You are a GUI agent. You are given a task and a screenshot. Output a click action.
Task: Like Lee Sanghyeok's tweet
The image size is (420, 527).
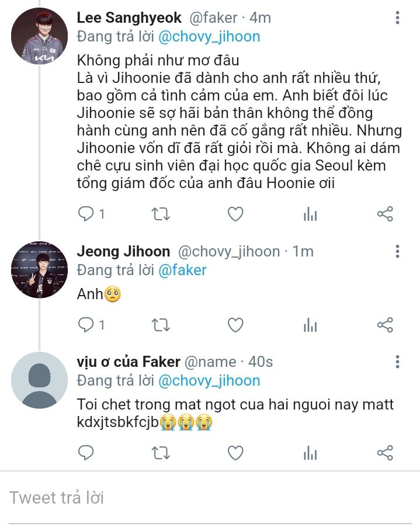click(x=235, y=214)
